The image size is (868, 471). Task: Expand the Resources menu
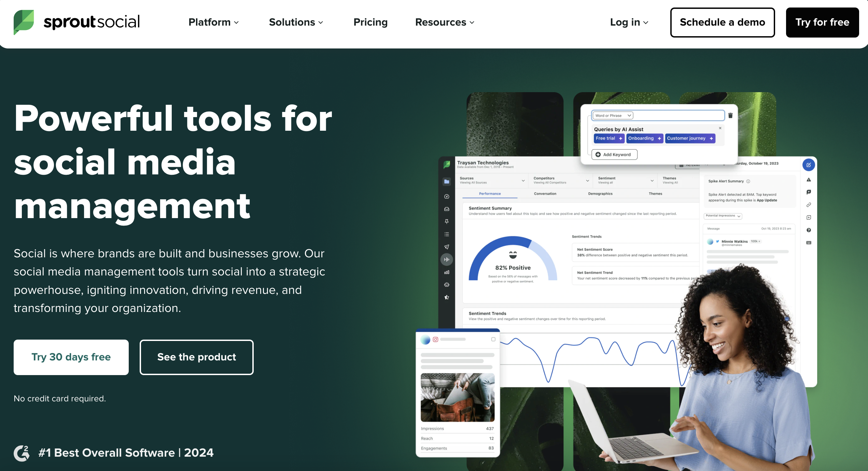[445, 22]
